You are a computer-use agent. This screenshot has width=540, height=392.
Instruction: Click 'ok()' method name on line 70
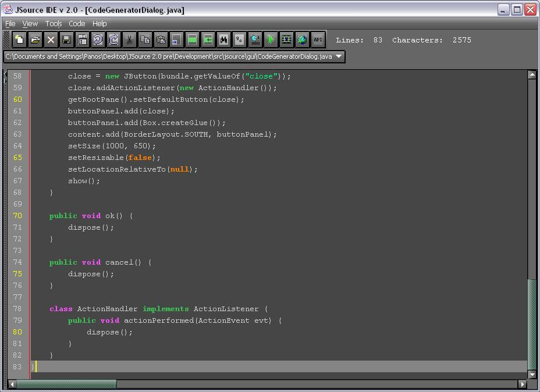(114, 215)
